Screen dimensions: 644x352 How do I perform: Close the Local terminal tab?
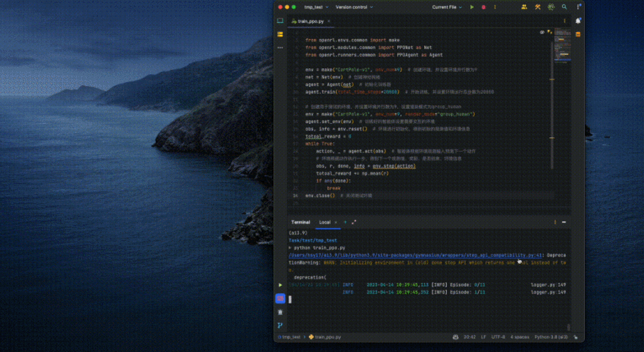[336, 222]
